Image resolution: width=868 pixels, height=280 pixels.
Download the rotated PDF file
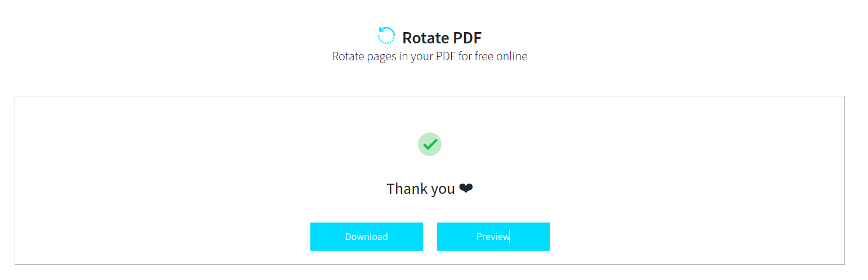coord(366,237)
